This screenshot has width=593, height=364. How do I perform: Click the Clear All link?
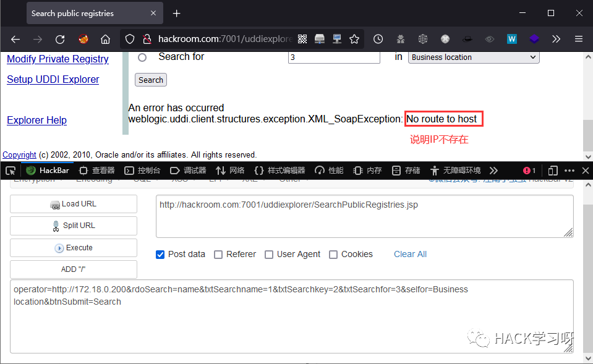point(410,255)
